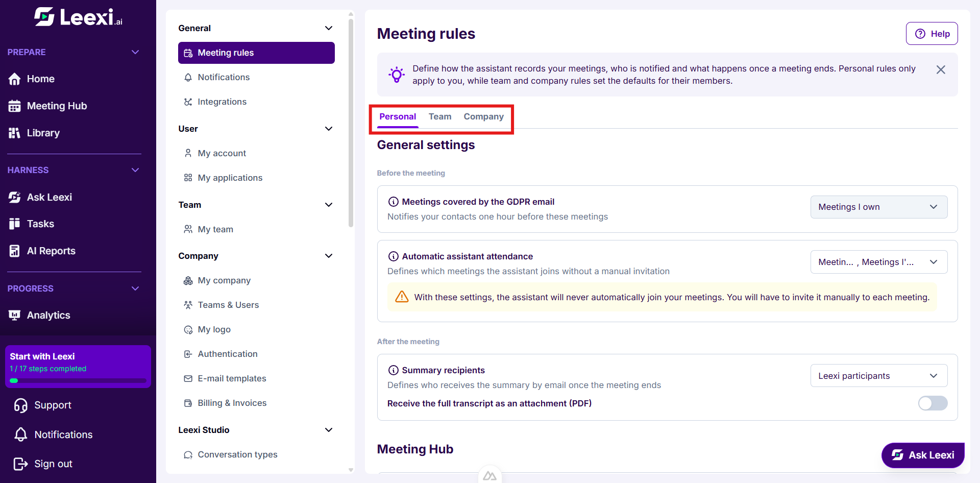
Task: Click the My team people icon
Action: (188, 229)
